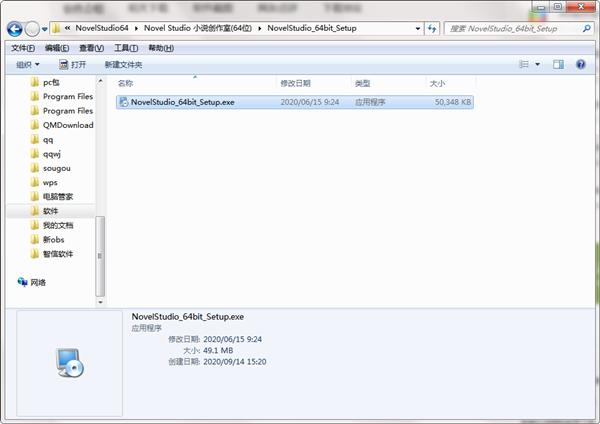600x424 pixels.
Task: Sort by the 类型 column header
Action: click(x=362, y=83)
